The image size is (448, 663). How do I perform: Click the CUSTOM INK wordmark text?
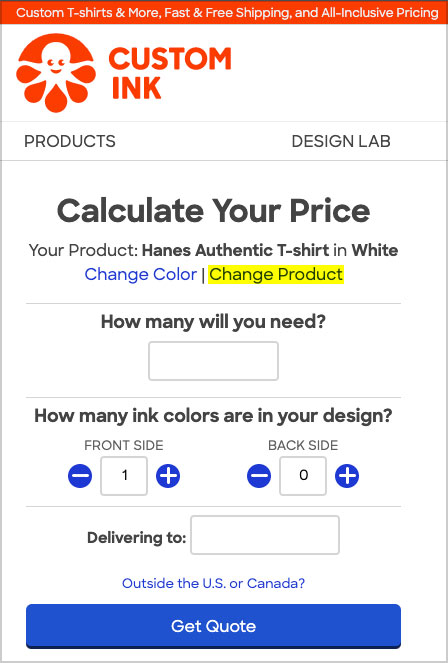tap(170, 73)
